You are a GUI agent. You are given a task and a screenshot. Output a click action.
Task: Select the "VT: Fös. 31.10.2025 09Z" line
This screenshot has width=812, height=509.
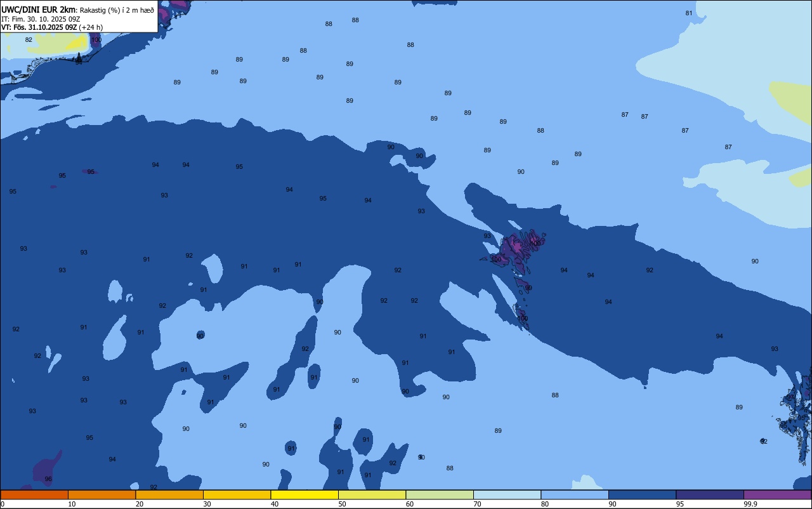point(39,27)
